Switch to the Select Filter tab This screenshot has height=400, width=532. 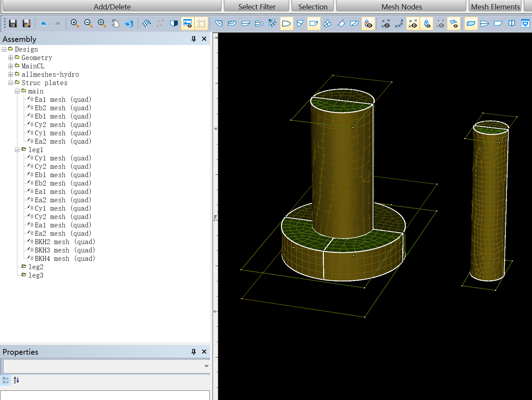click(257, 7)
